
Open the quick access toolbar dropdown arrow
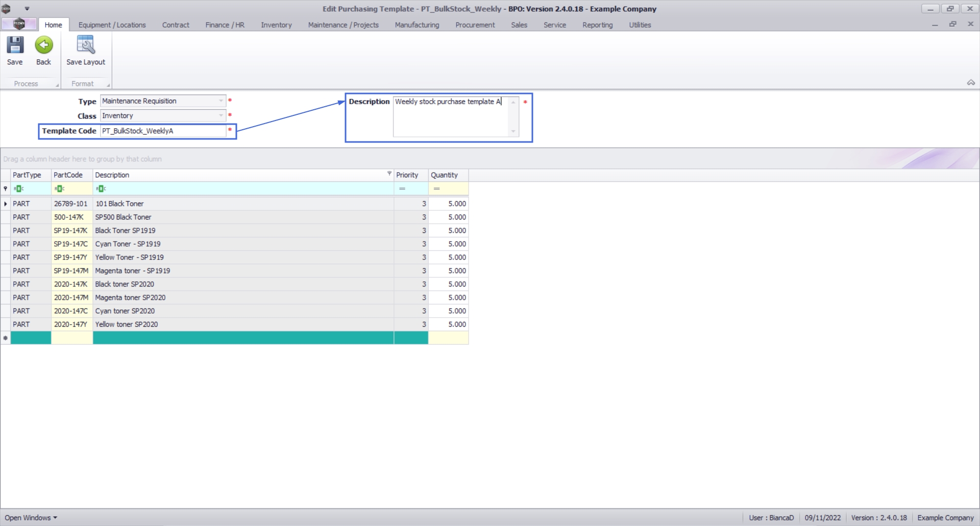[x=27, y=9]
